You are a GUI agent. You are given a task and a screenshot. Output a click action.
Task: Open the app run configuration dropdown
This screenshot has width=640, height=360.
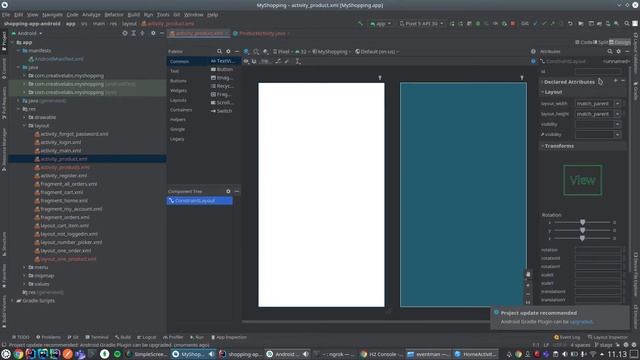[x=380, y=24]
